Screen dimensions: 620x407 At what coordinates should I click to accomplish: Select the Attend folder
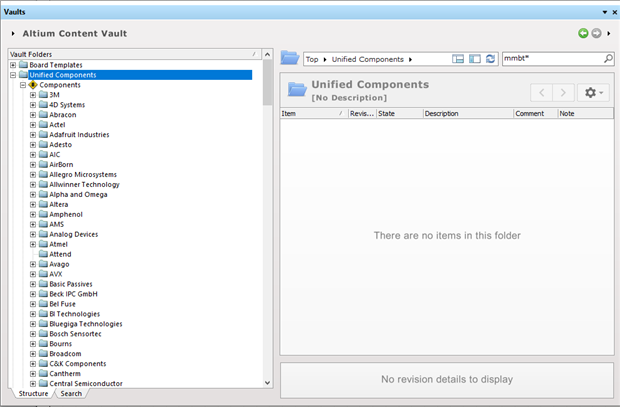(60, 254)
